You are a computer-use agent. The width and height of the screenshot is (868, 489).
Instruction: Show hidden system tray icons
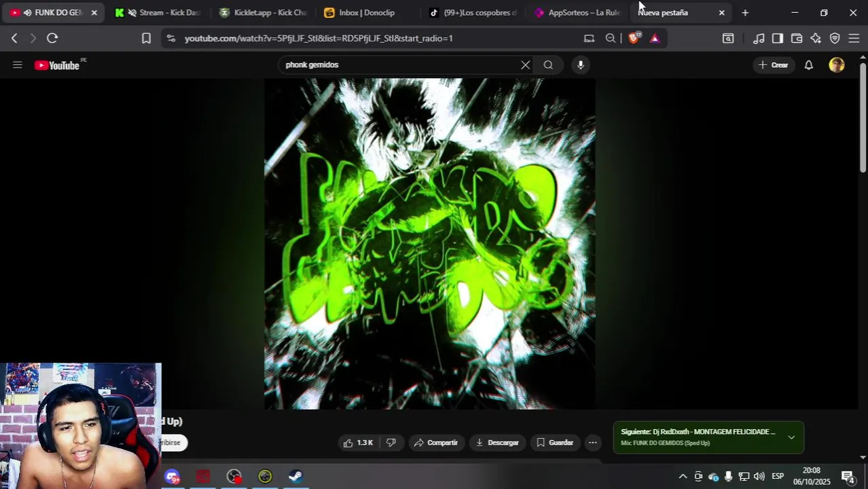(683, 477)
